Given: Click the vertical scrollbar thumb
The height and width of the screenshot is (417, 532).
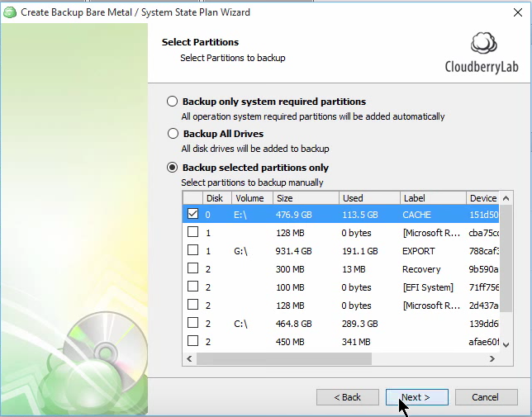Looking at the screenshot, I should [506, 258].
